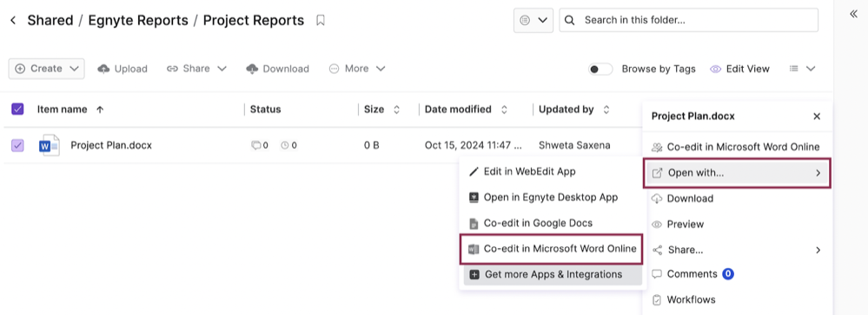
Task: Choose Co-edit in Google Docs
Action: click(x=530, y=224)
